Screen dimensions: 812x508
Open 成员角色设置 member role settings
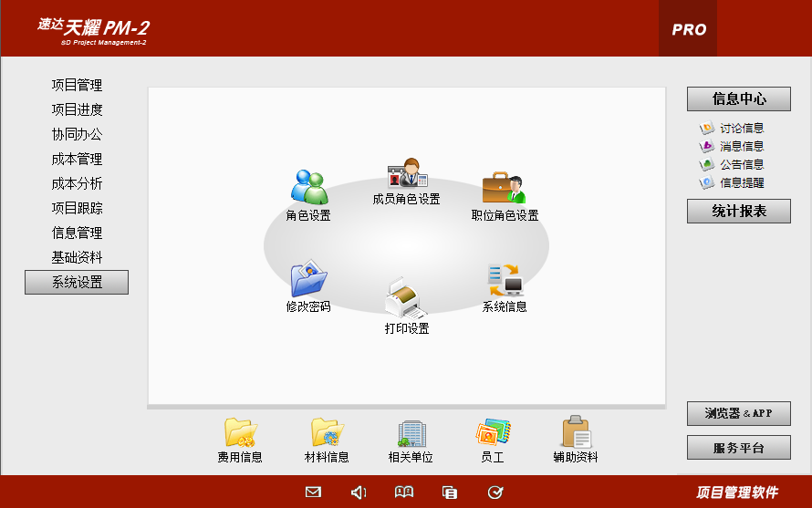407,173
